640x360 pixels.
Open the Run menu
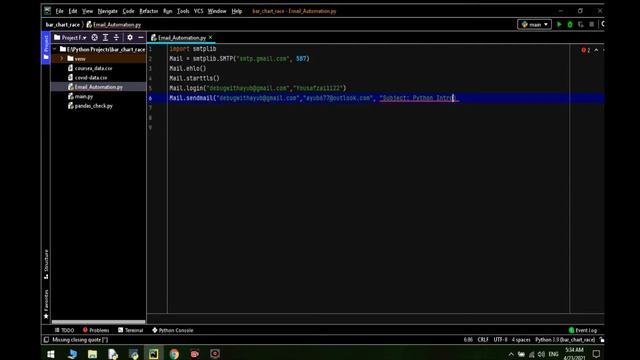[168, 11]
